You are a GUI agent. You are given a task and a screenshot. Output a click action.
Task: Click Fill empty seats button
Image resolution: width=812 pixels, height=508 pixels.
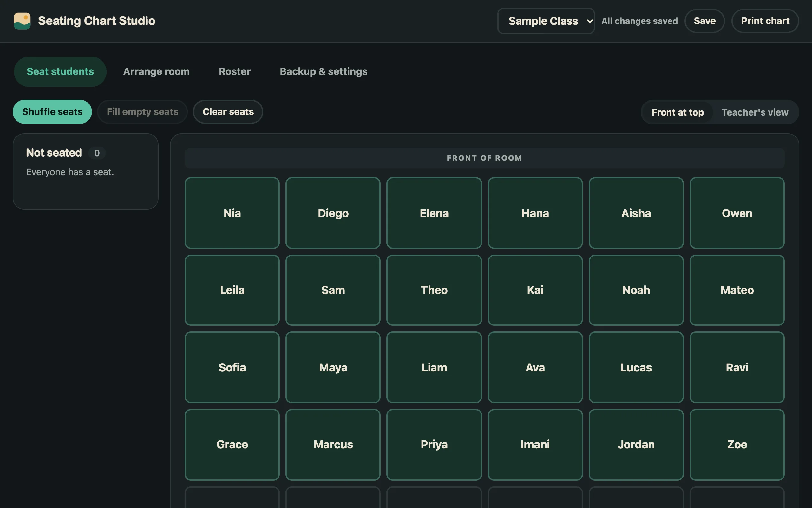142,112
